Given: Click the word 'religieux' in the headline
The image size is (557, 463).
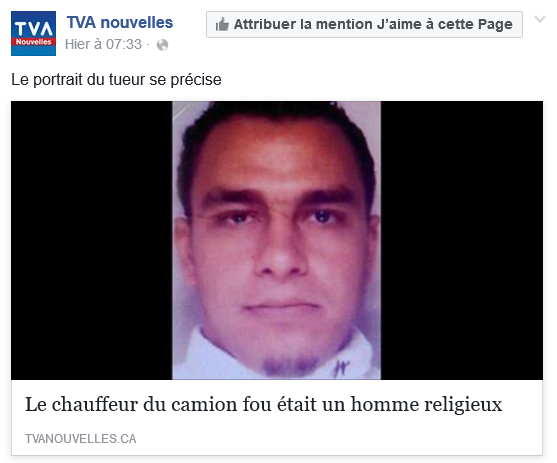Looking at the screenshot, I should (x=463, y=405).
